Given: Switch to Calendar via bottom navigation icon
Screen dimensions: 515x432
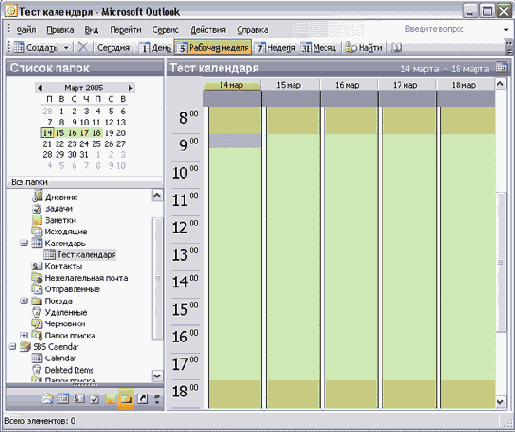Looking at the screenshot, I should pyautogui.click(x=63, y=399).
